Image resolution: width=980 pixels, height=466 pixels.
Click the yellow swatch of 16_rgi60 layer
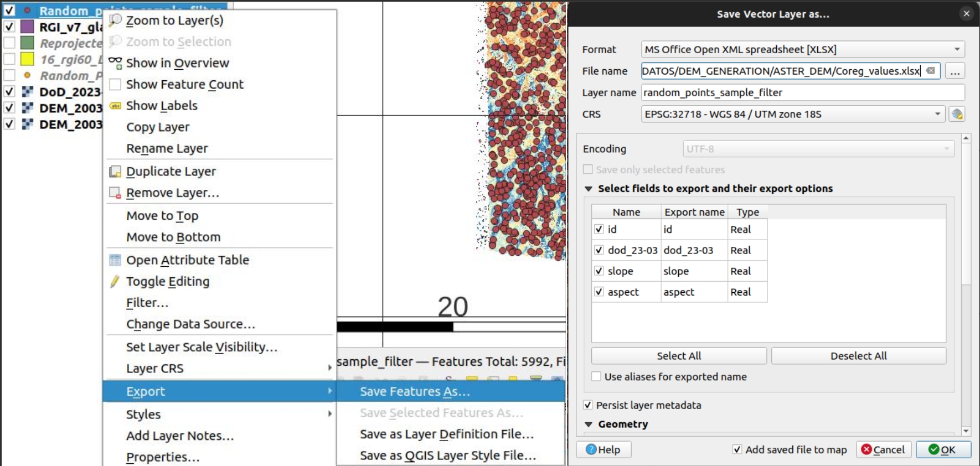pyautogui.click(x=27, y=59)
